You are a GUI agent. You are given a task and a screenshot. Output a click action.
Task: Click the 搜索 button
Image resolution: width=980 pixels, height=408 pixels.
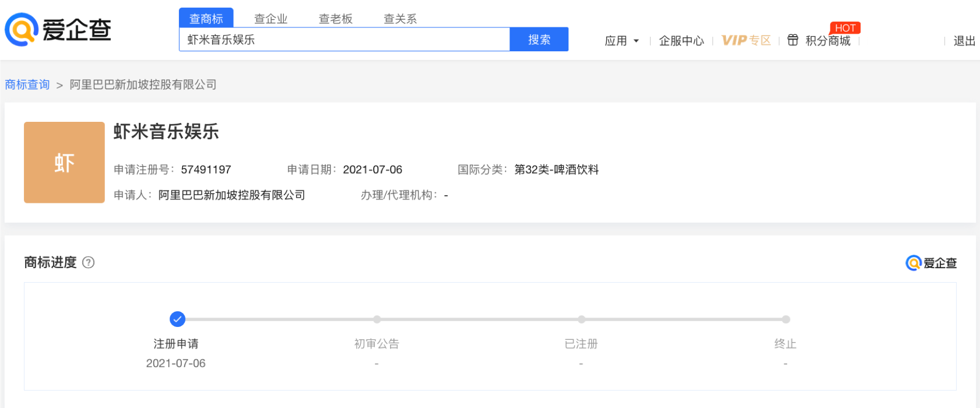(x=539, y=40)
